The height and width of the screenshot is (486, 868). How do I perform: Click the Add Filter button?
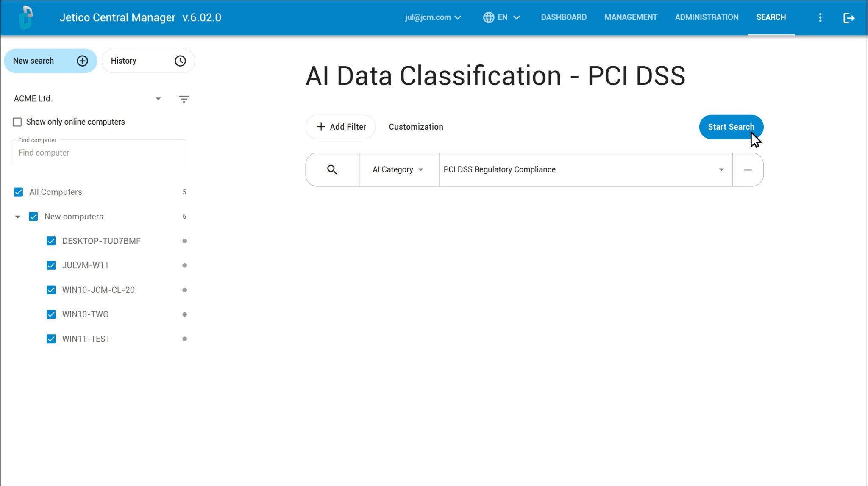(x=341, y=127)
